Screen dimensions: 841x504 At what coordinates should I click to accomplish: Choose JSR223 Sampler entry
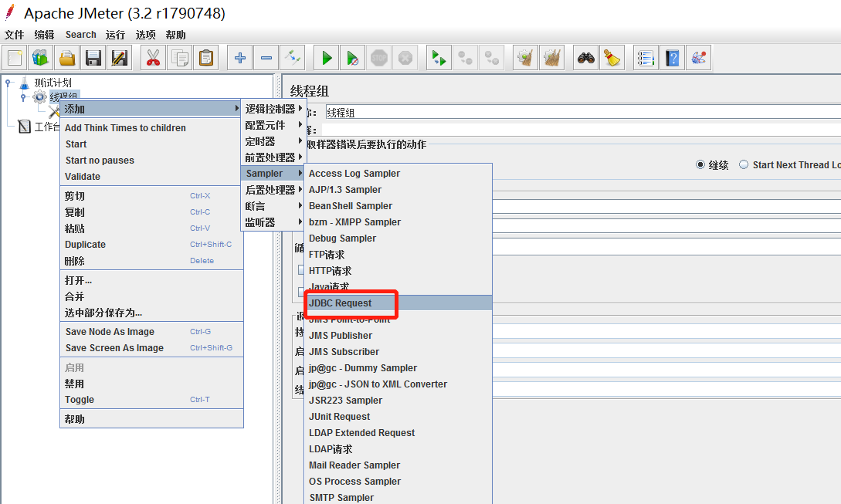398,401
